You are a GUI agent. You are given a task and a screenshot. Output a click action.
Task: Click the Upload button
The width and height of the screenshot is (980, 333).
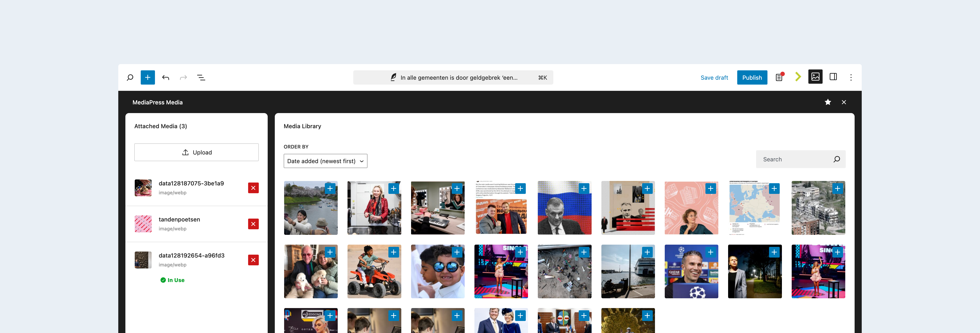pos(196,152)
